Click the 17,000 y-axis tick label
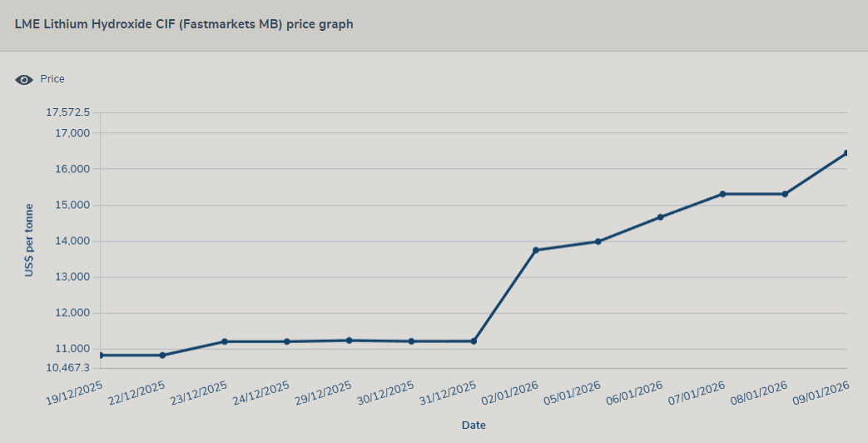The width and height of the screenshot is (868, 443). tap(72, 133)
